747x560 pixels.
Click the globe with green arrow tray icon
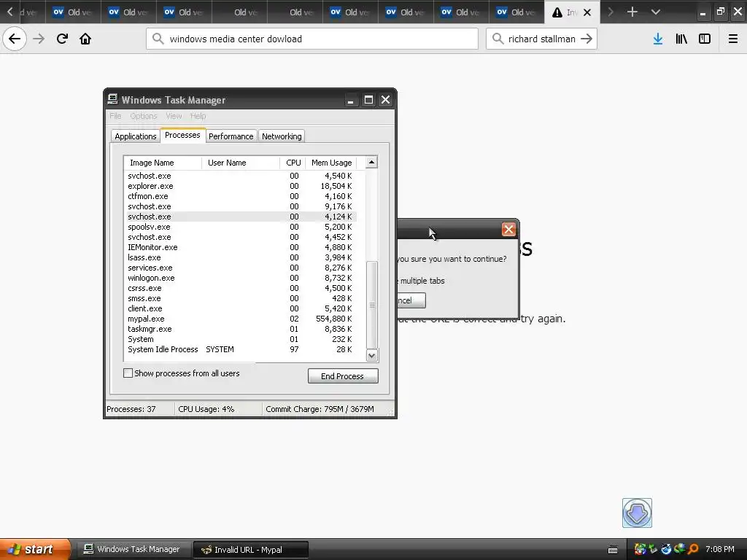pos(679,549)
